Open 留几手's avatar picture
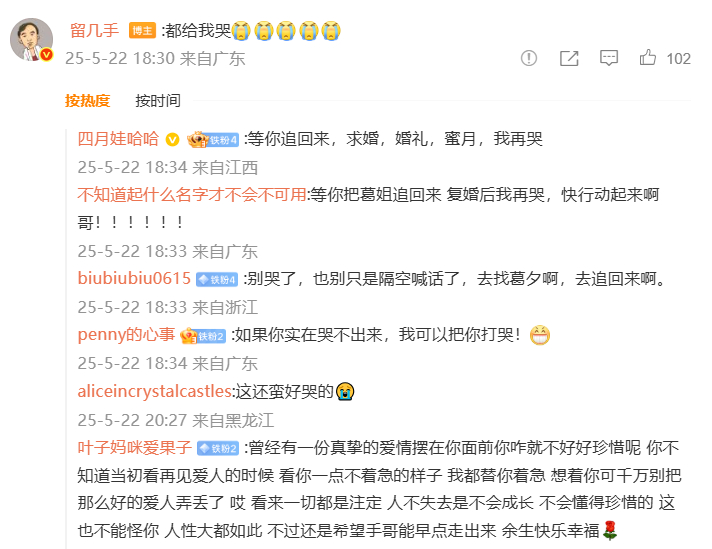Screen dimensions: 712x549 tap(31, 40)
